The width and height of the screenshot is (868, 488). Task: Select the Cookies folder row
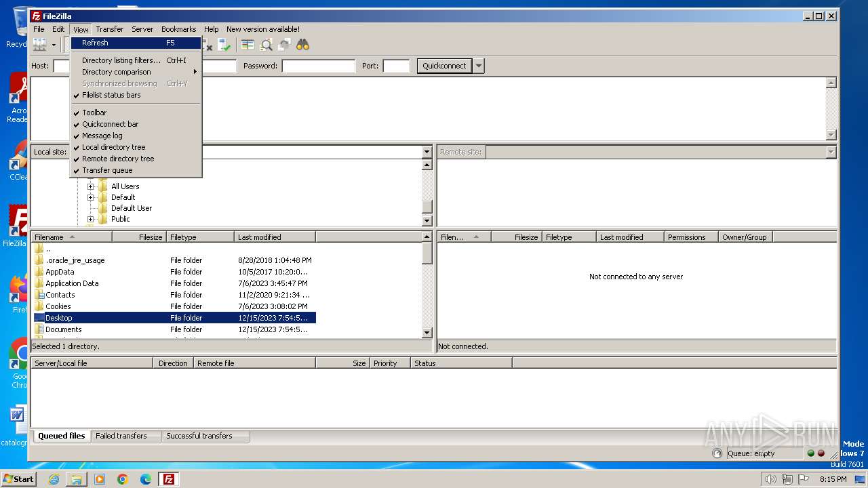(x=174, y=306)
